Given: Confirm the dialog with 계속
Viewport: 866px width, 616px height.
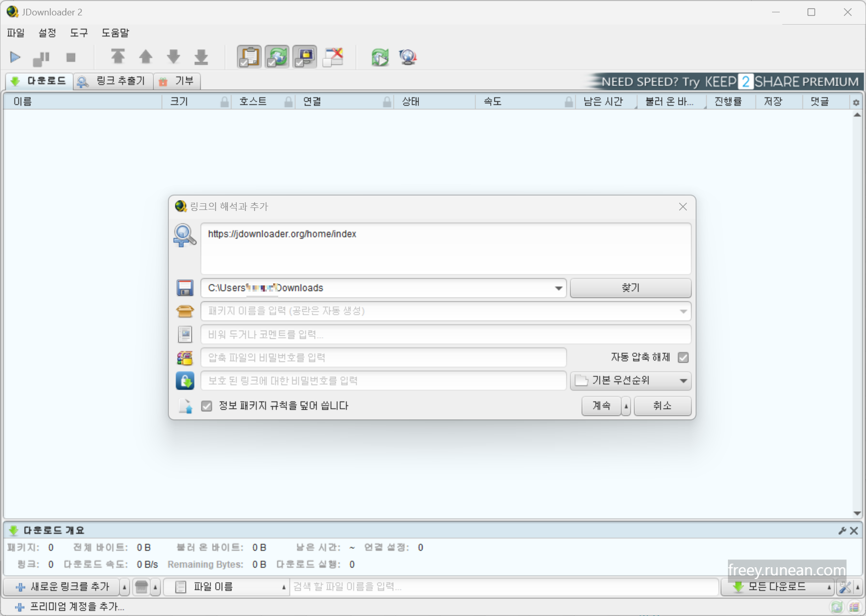Looking at the screenshot, I should tap(601, 406).
